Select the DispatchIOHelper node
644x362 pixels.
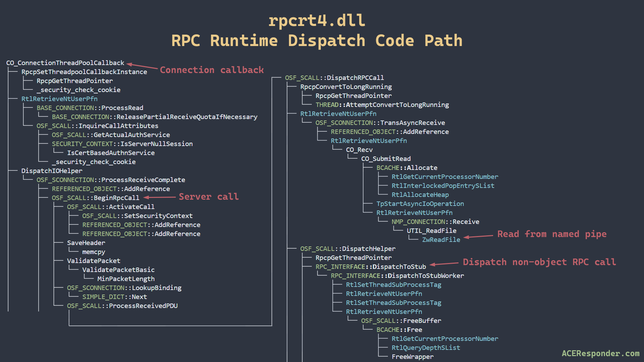52,171
